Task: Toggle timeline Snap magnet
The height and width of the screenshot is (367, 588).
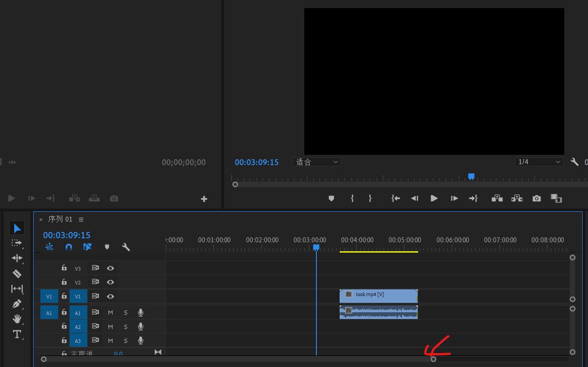Action: [69, 247]
